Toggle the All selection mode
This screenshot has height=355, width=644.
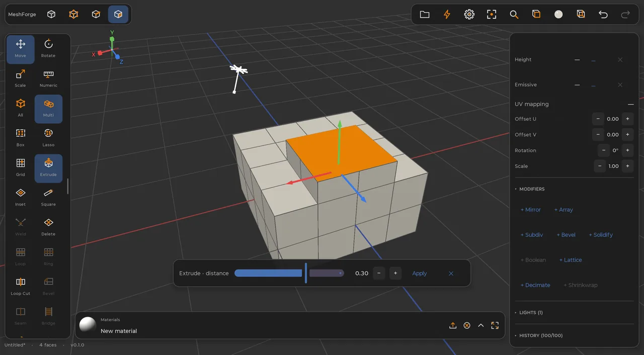[21, 109]
